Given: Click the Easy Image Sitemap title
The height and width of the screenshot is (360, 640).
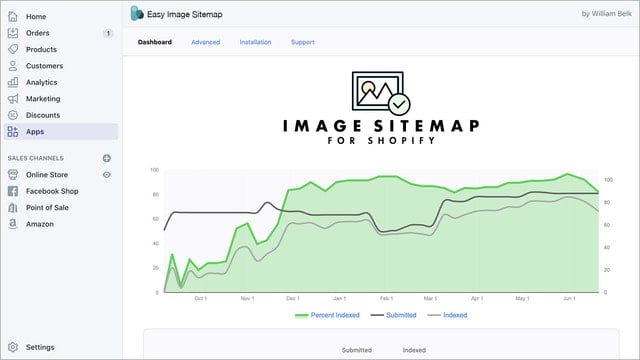Looking at the screenshot, I should click(x=185, y=14).
